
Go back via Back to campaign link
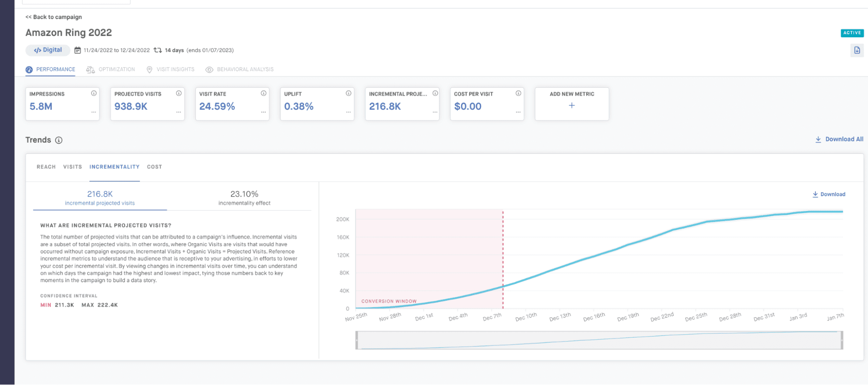point(54,17)
